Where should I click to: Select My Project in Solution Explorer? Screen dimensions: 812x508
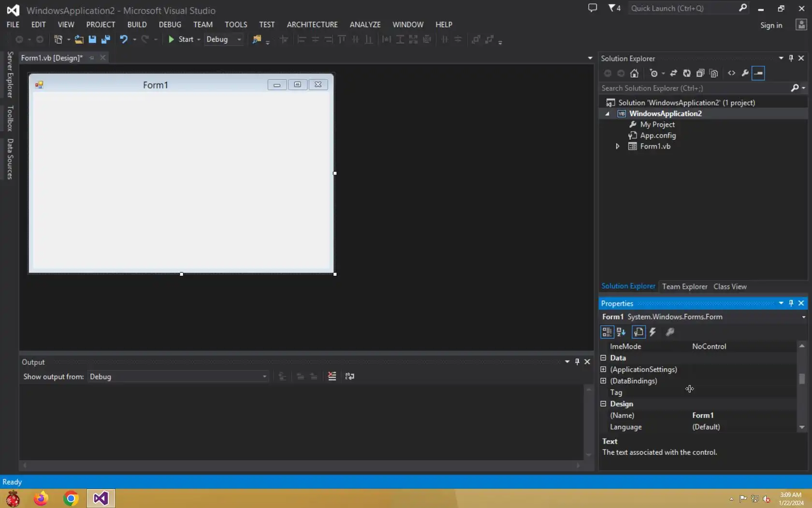(657, 124)
